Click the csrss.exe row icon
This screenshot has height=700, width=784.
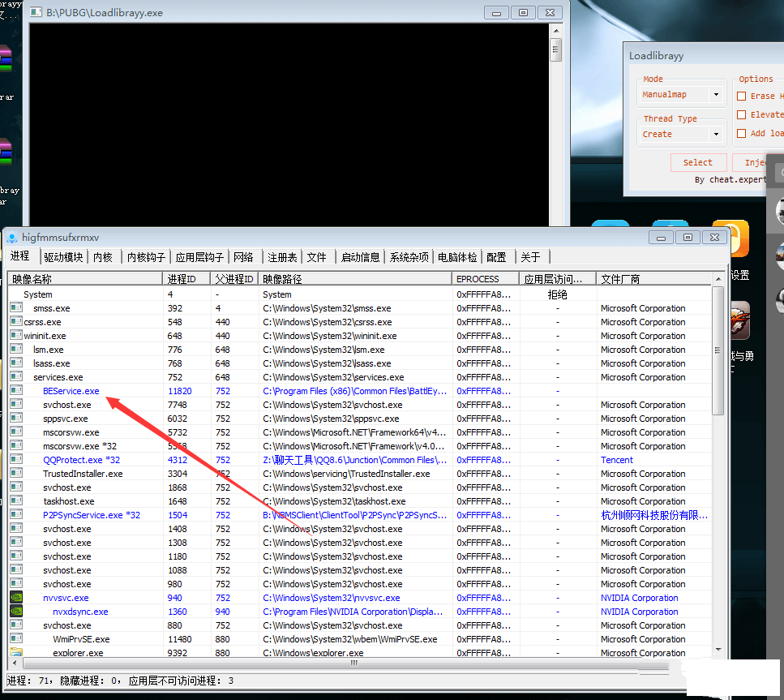pos(16,322)
